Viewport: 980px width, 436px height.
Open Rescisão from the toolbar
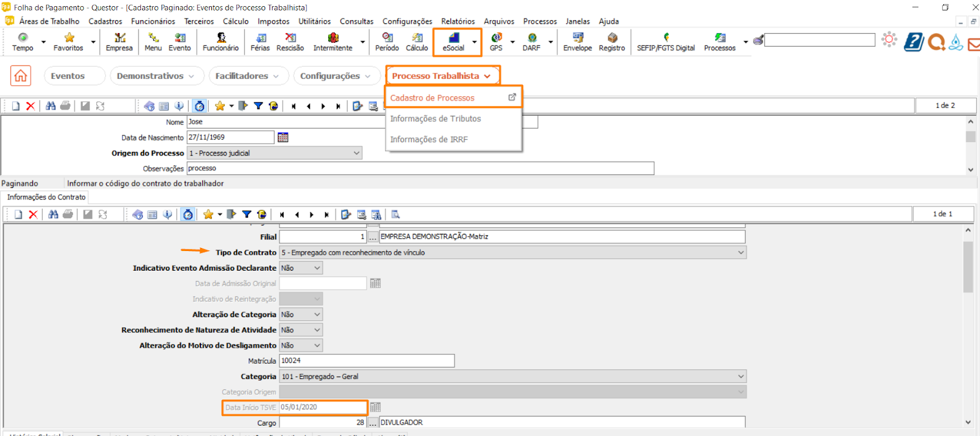(x=290, y=42)
